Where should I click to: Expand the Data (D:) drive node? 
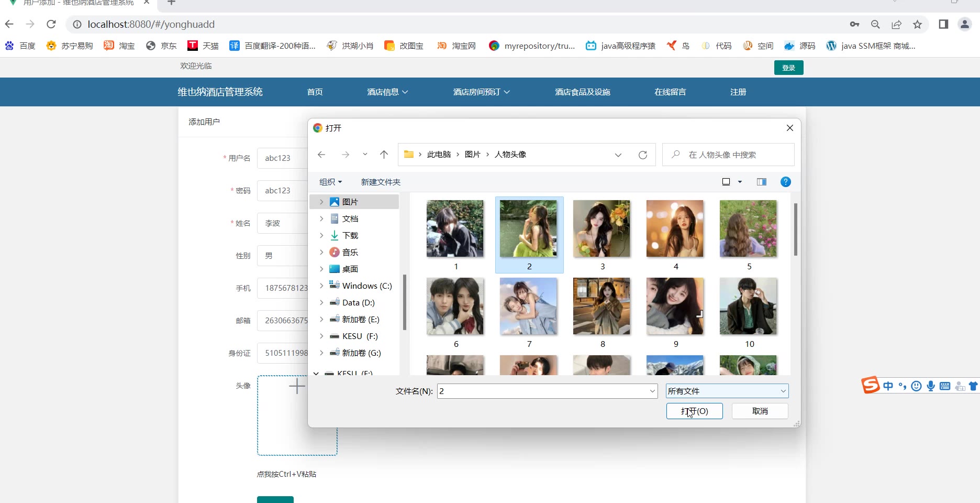(321, 302)
